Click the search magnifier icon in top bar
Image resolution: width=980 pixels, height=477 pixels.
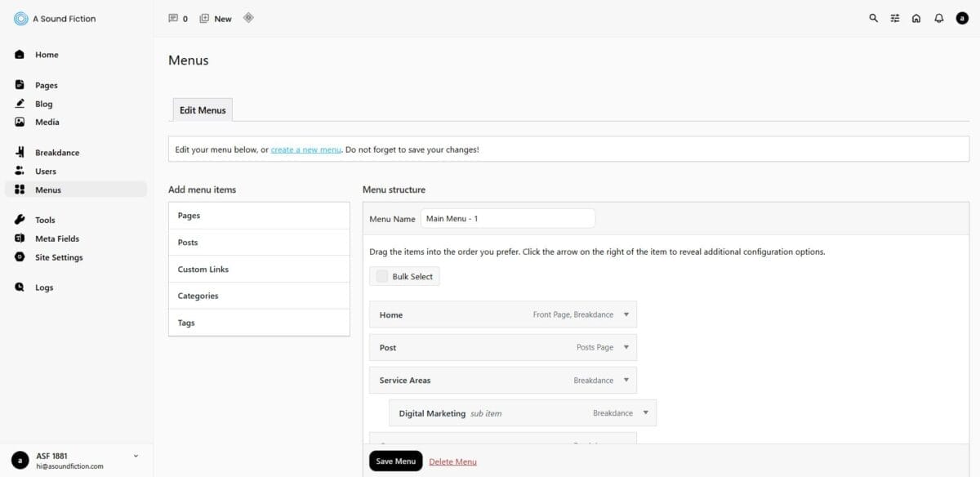[x=874, y=18]
